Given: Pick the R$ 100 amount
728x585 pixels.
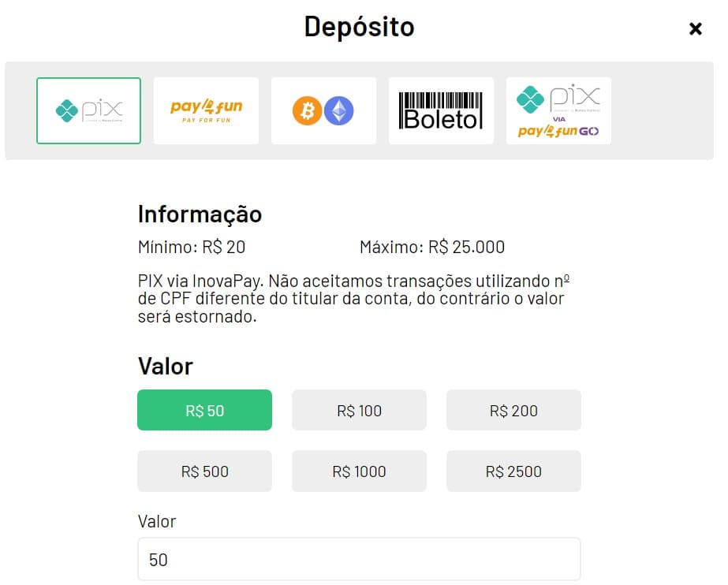Looking at the screenshot, I should 360,410.
